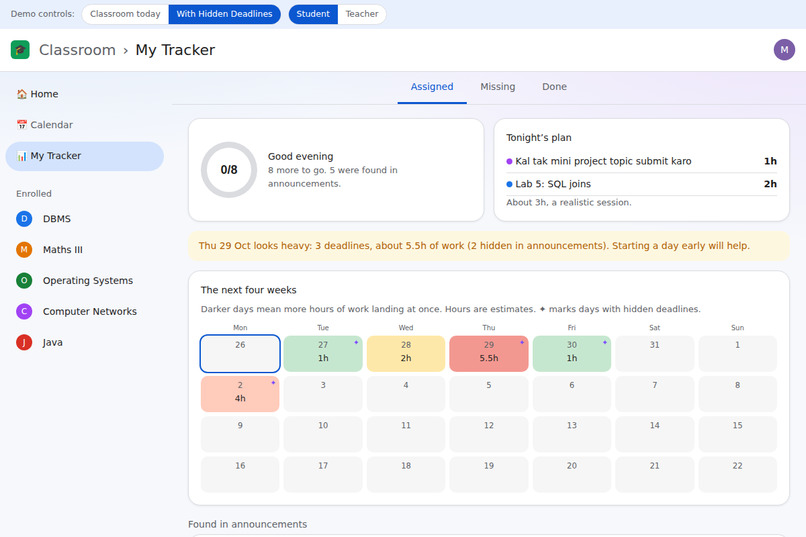Select day 10 on the calendar
The width and height of the screenshot is (806, 537).
coord(323,434)
